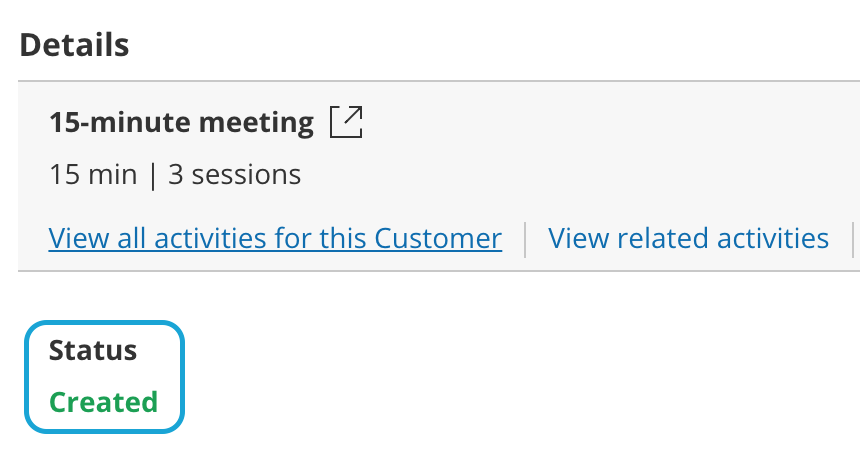The height and width of the screenshot is (452, 860).
Task: Click the word "related" in the second link
Action: [x=659, y=238]
